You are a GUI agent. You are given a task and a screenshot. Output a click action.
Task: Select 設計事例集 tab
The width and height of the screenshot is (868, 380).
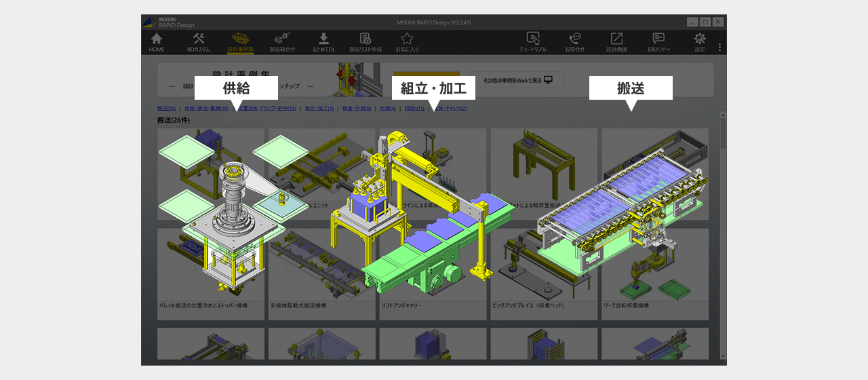click(240, 42)
